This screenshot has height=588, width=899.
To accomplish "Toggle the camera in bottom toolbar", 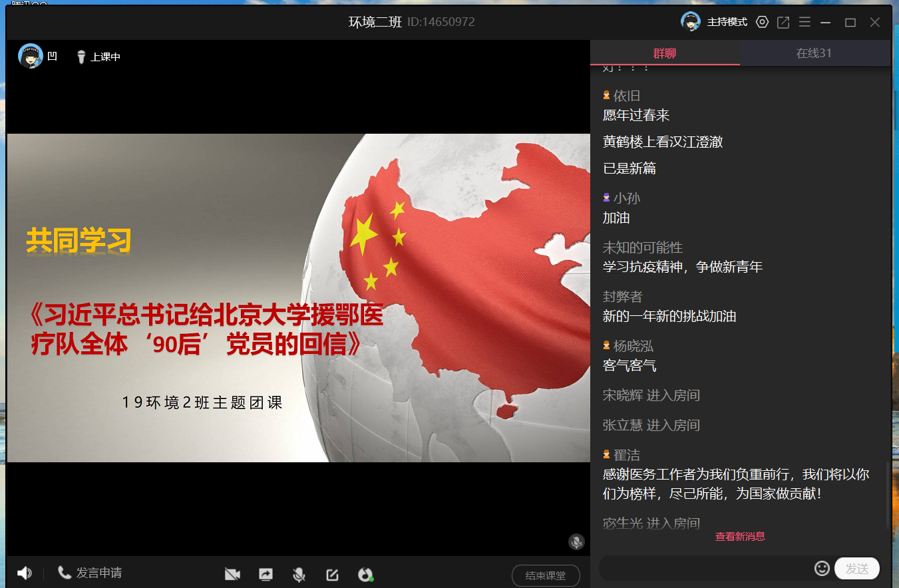I will click(232, 574).
